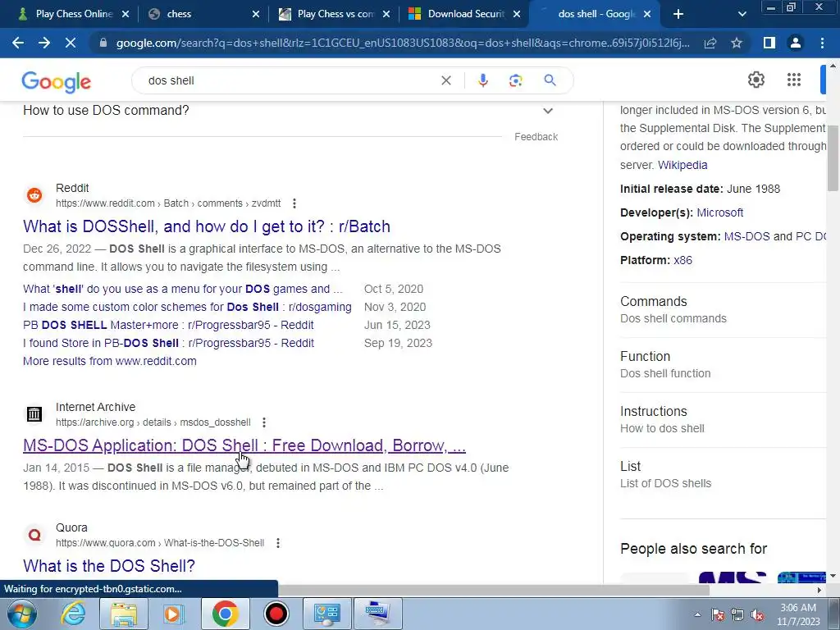Stop loading the page

(71, 43)
